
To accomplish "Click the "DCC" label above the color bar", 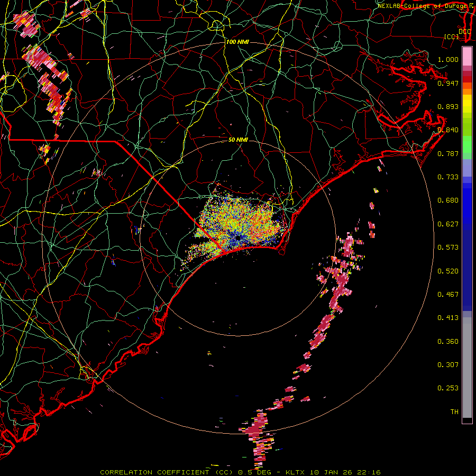I will [464, 31].
